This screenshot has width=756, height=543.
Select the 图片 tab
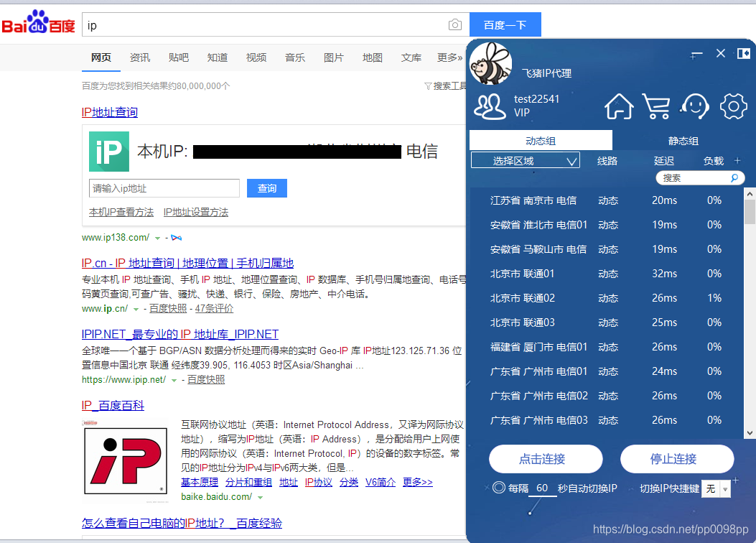coord(334,57)
